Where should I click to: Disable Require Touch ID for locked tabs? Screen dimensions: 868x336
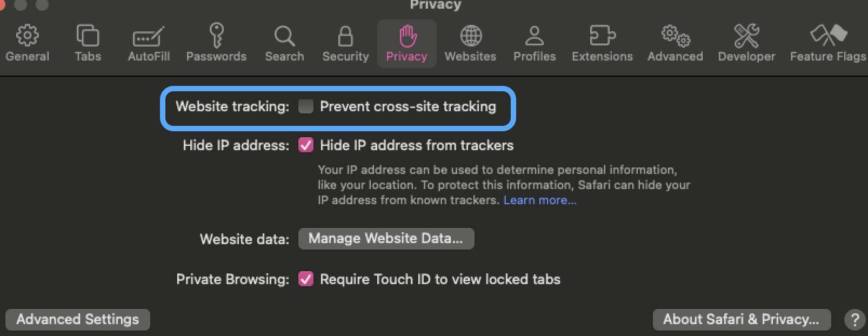[x=306, y=279]
